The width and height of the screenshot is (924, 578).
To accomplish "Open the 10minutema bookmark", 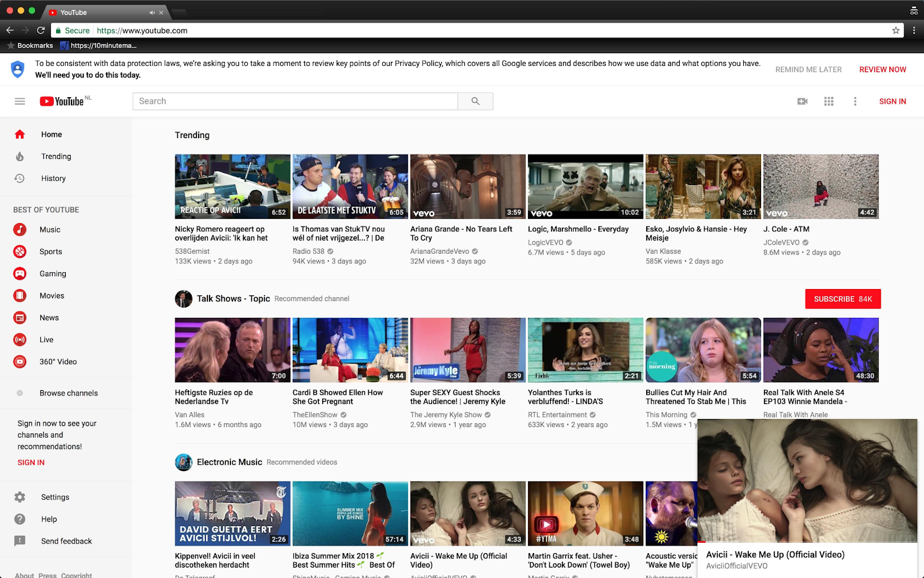I will (99, 45).
